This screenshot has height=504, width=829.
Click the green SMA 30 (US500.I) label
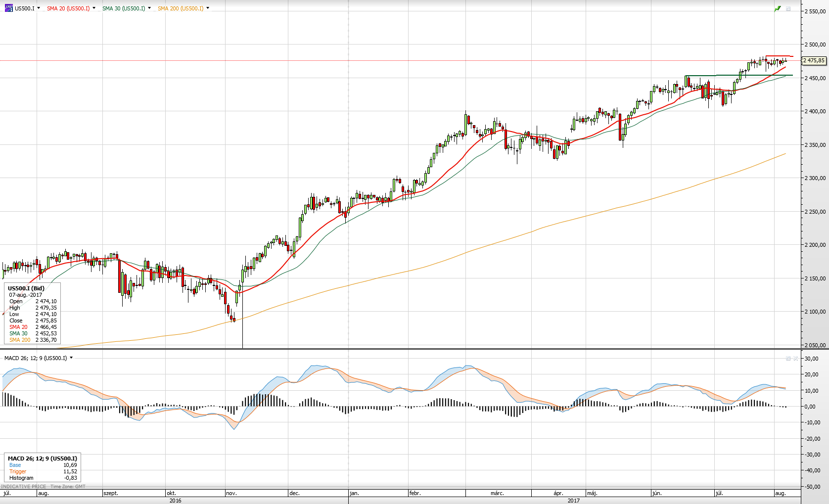tap(124, 8)
